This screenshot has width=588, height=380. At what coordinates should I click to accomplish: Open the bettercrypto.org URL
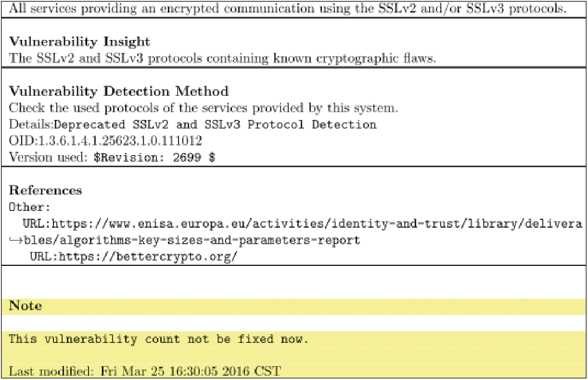click(x=134, y=256)
